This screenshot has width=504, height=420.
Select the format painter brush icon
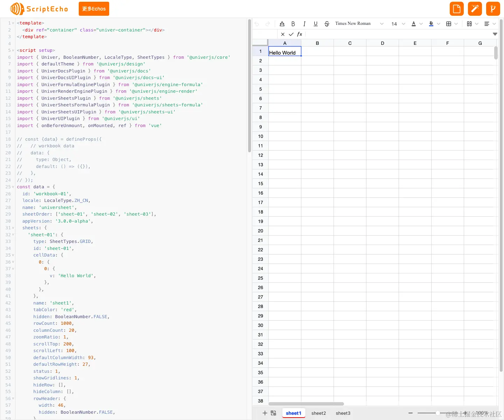point(282,24)
